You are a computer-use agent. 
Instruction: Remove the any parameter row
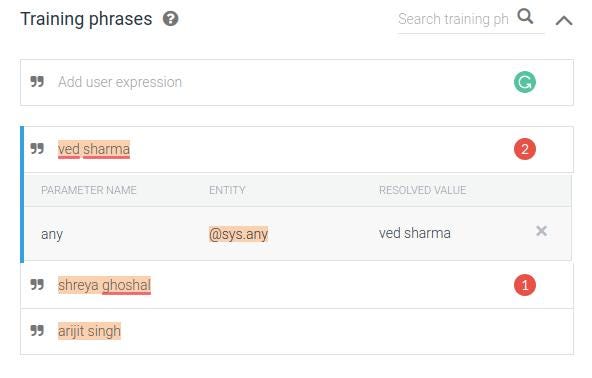pos(541,231)
